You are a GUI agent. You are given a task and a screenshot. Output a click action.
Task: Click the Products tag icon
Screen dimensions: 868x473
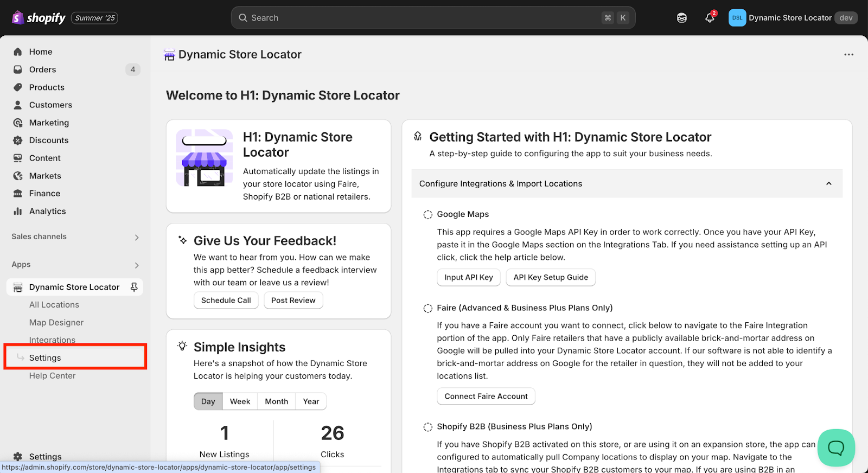[18, 87]
